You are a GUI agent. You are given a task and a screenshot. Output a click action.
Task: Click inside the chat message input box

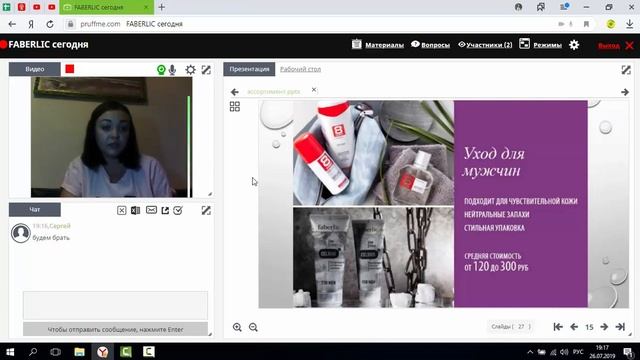point(116,305)
